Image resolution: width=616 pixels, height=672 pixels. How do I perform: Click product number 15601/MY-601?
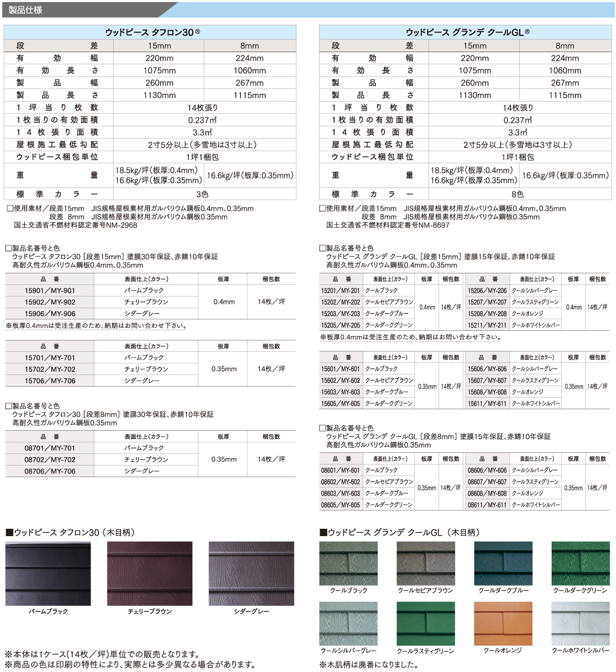(x=341, y=369)
